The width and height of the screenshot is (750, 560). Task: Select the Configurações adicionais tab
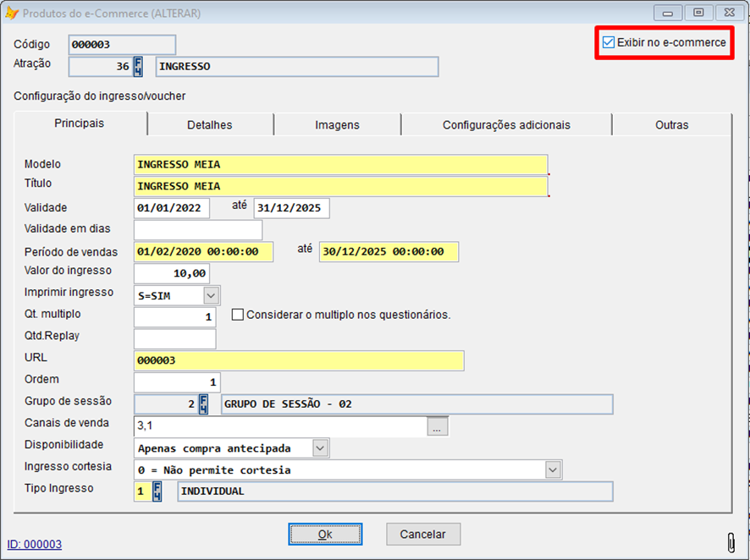(x=506, y=124)
